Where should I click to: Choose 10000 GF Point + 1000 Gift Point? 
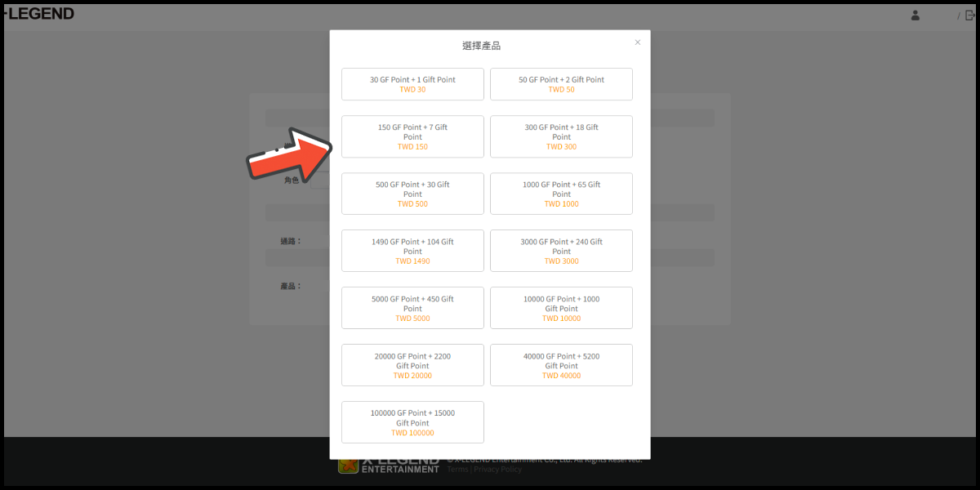tap(561, 308)
